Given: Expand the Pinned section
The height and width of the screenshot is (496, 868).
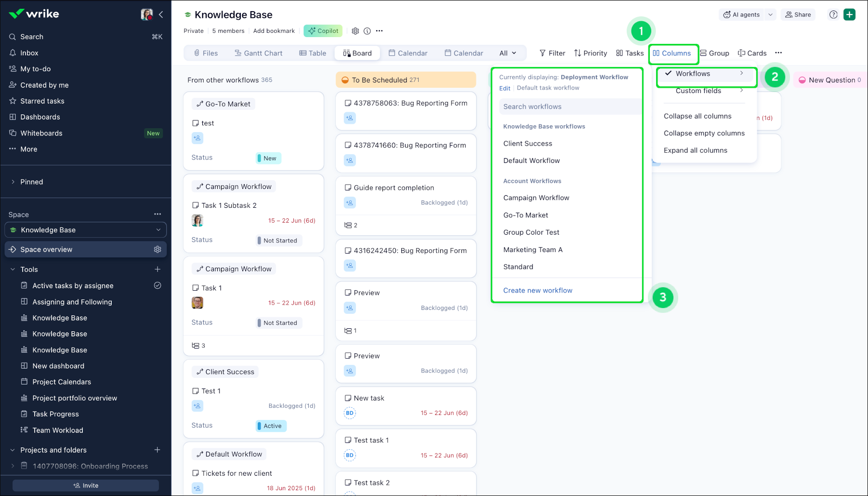Looking at the screenshot, I should pyautogui.click(x=13, y=182).
